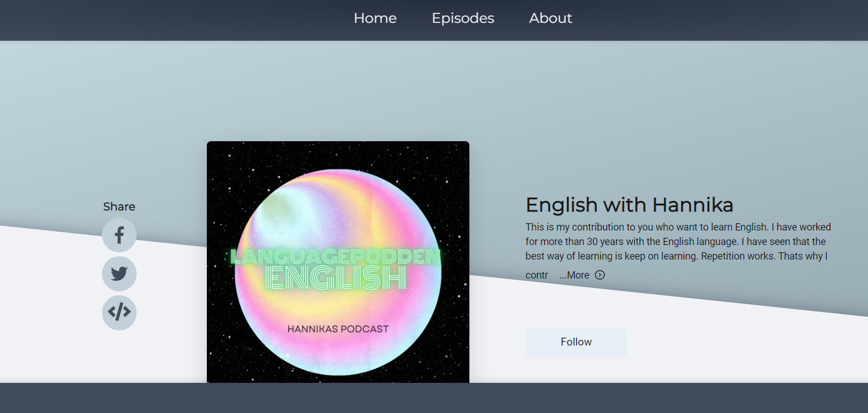This screenshot has width=868, height=413.
Task: Follow the English with Hannika podcast
Action: pos(576,342)
